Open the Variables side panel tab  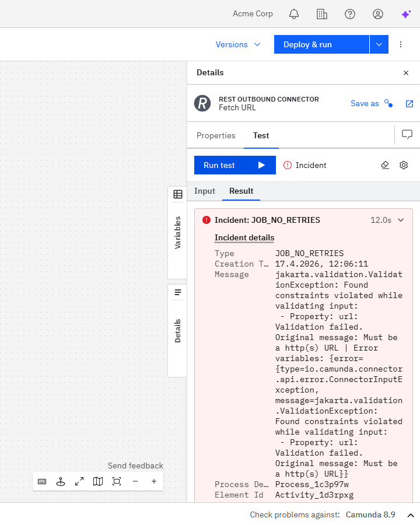click(x=177, y=233)
